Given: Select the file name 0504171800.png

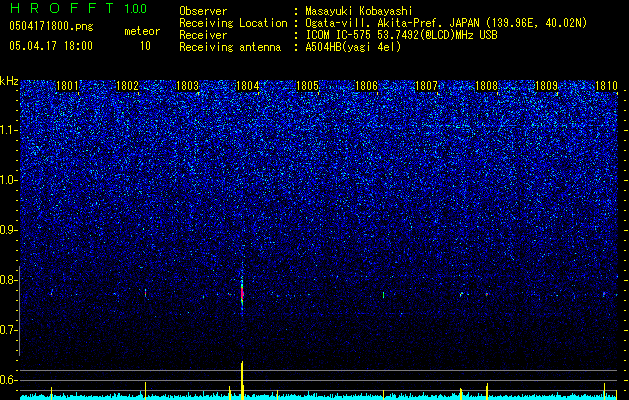Looking at the screenshot, I should pos(51,26).
